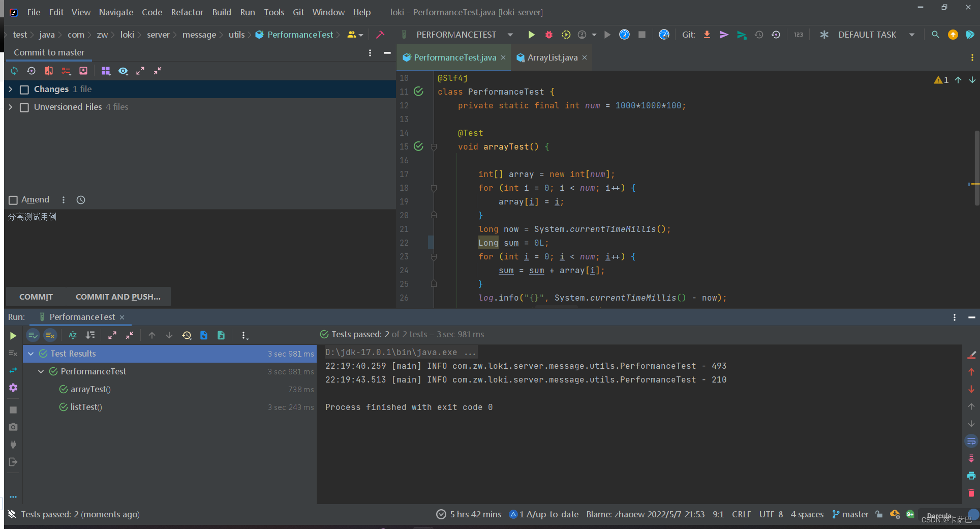The width and height of the screenshot is (980, 529).
Task: Open DEFAULT TASK dropdown
Action: pos(912,35)
